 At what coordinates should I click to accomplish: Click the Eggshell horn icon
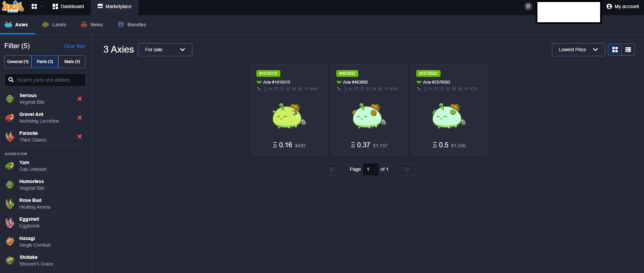pos(10,222)
